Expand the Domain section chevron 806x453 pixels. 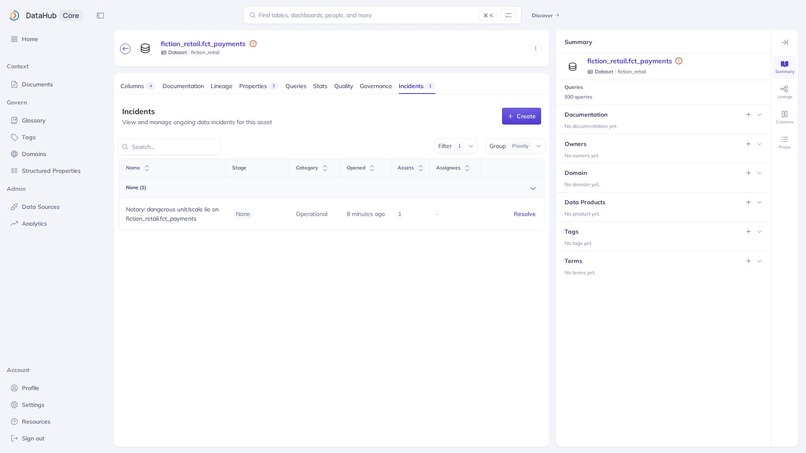pos(759,173)
